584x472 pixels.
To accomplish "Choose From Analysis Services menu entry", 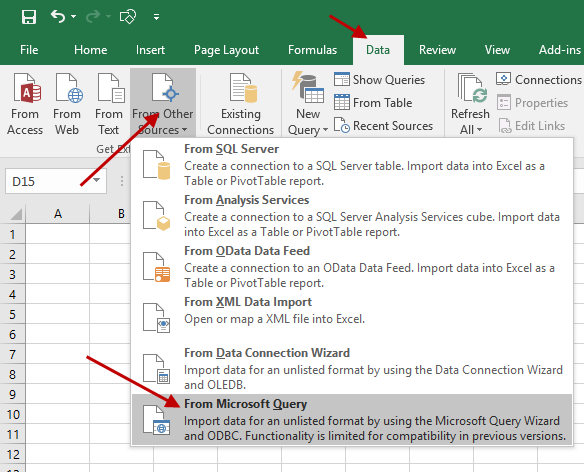I will (x=352, y=216).
